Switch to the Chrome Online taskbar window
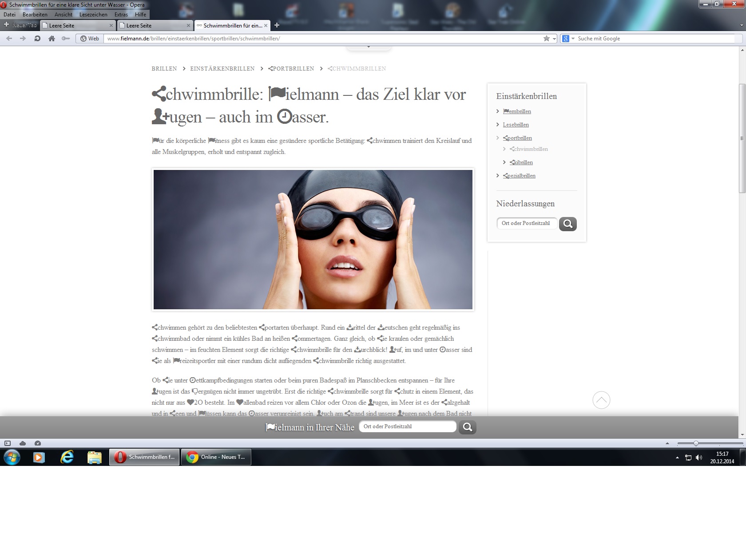The height and width of the screenshot is (560, 746). click(216, 457)
